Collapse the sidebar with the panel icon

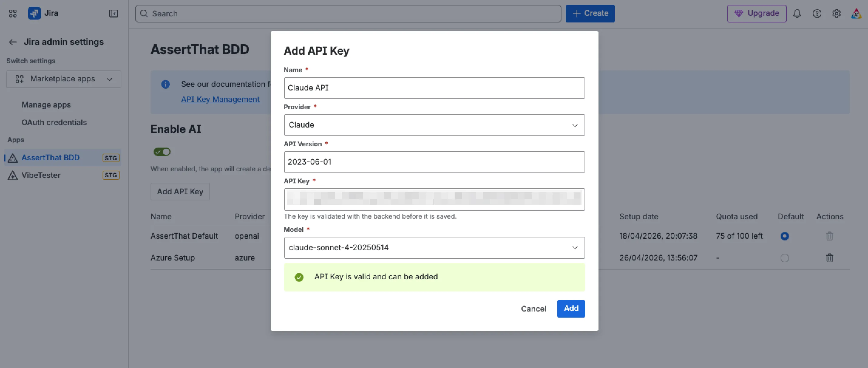114,13
